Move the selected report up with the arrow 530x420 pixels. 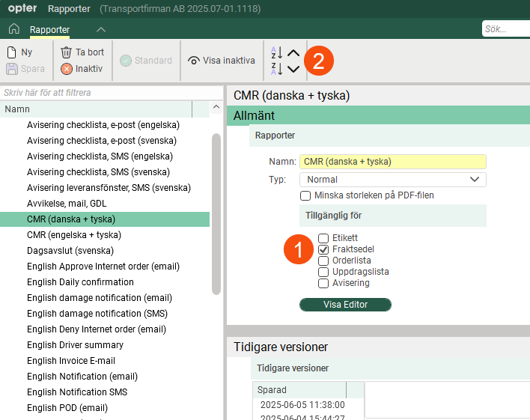coord(293,52)
